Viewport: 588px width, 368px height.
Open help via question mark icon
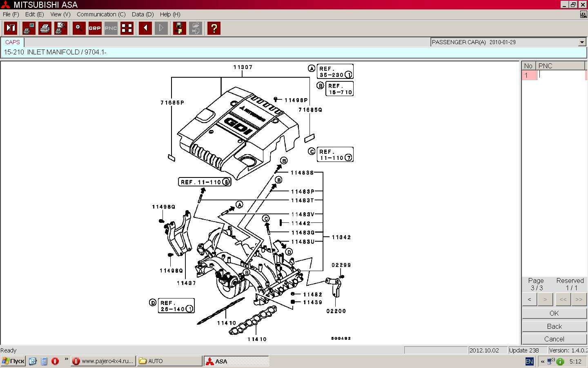(x=214, y=28)
